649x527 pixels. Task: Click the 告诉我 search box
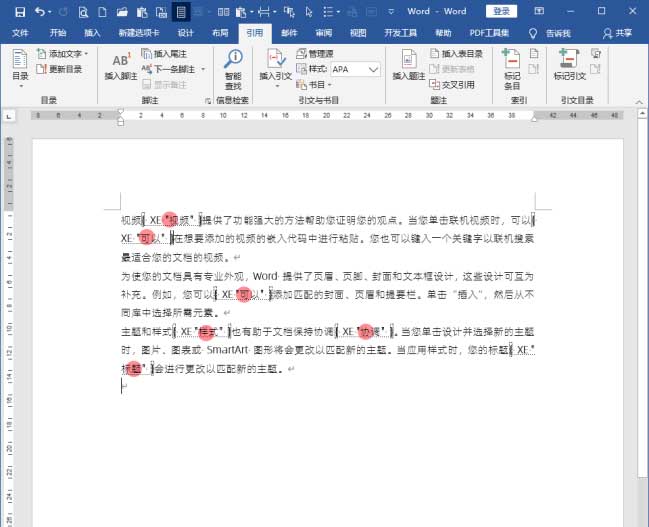pyautogui.click(x=556, y=32)
